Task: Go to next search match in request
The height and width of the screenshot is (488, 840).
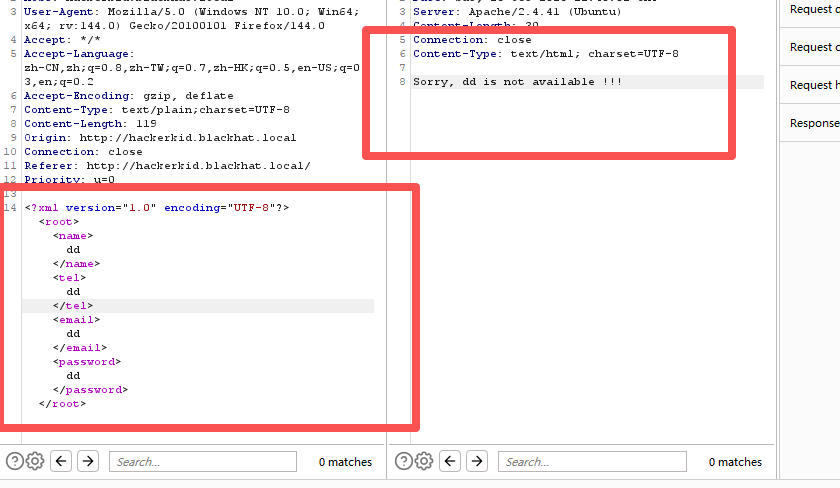Action: (88, 461)
